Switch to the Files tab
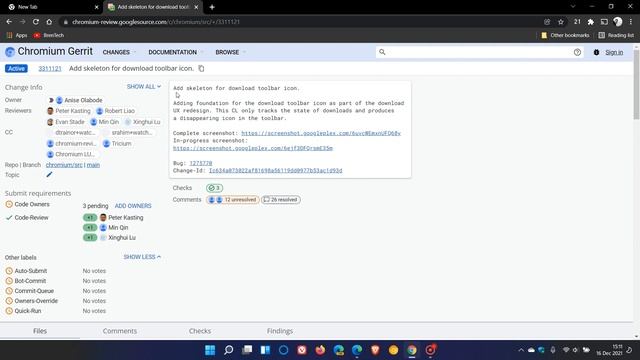640x360 pixels. point(40,331)
